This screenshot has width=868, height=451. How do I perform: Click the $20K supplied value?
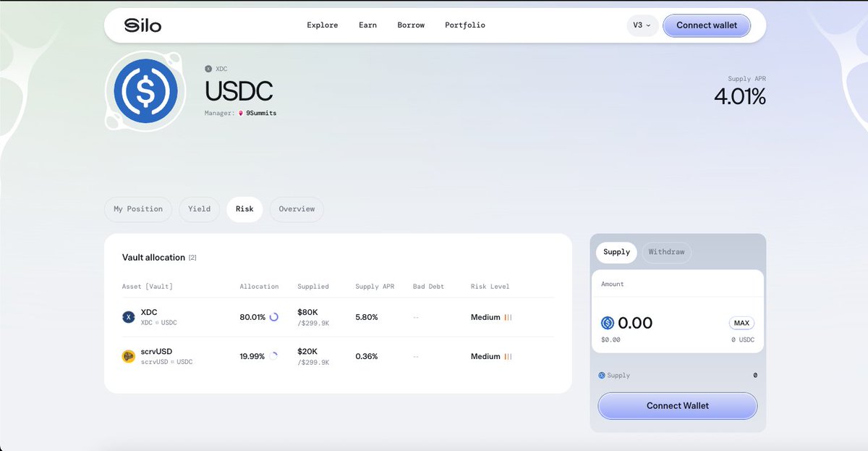pyautogui.click(x=307, y=351)
